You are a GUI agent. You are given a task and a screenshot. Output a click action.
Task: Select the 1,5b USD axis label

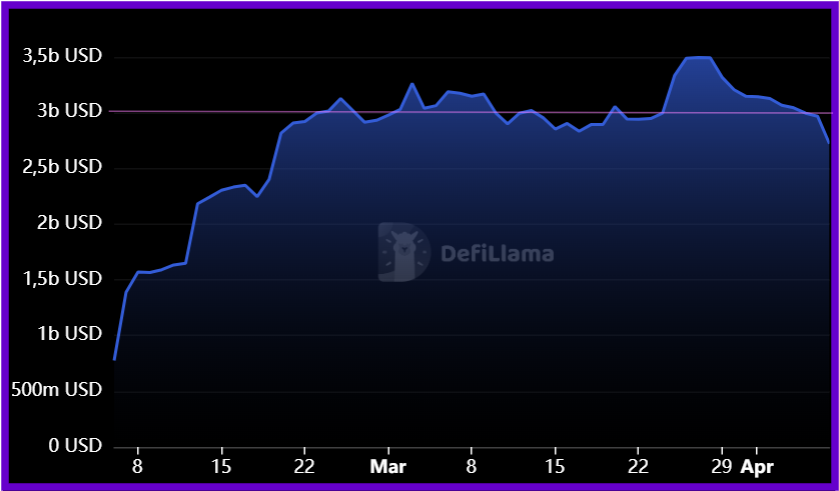[62, 278]
